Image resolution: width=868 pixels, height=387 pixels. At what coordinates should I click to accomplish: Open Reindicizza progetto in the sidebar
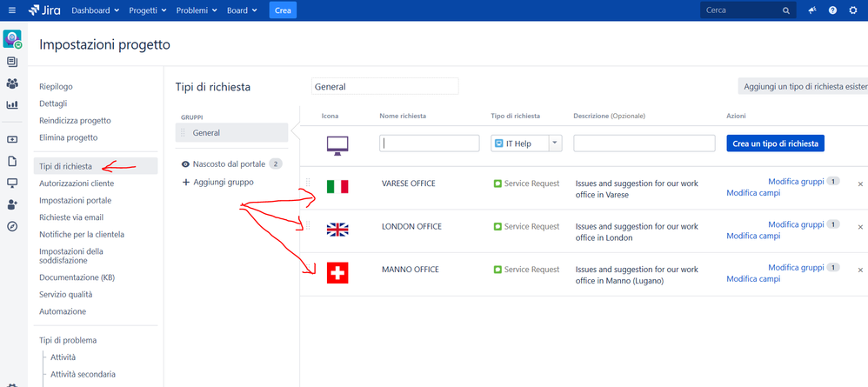76,121
